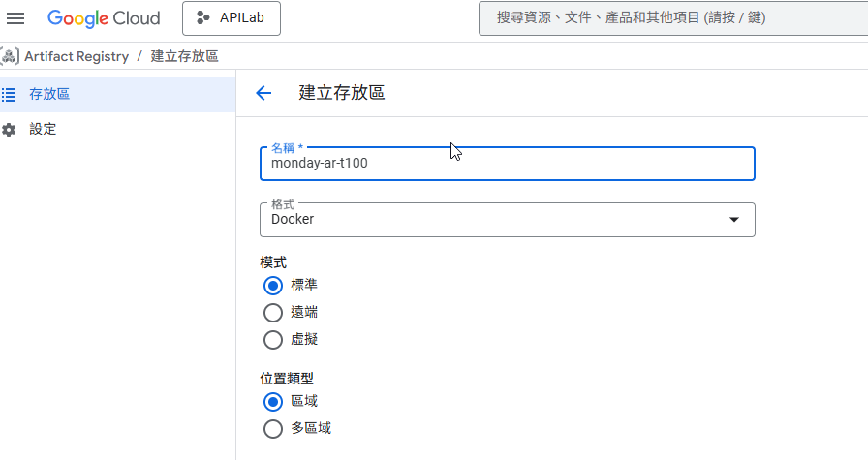Image resolution: width=868 pixels, height=460 pixels.
Task: Select the 遠端 mode radio button
Action: [273, 313]
